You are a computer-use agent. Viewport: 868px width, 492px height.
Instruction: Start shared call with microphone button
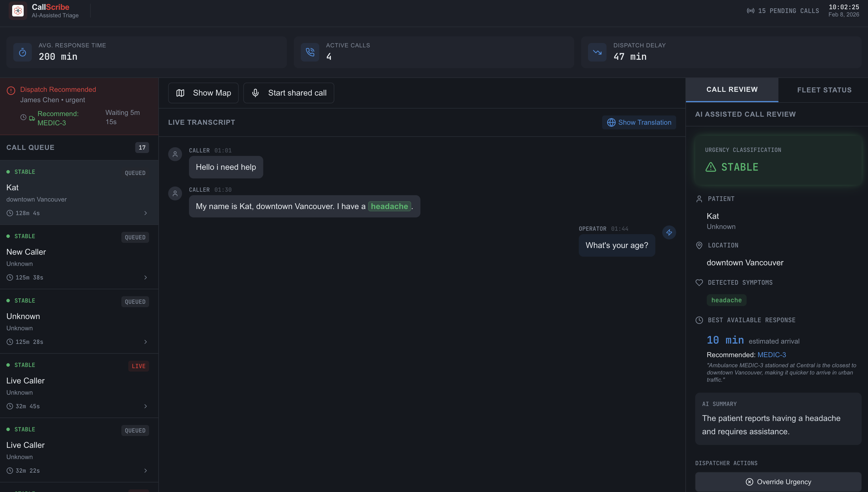[288, 93]
